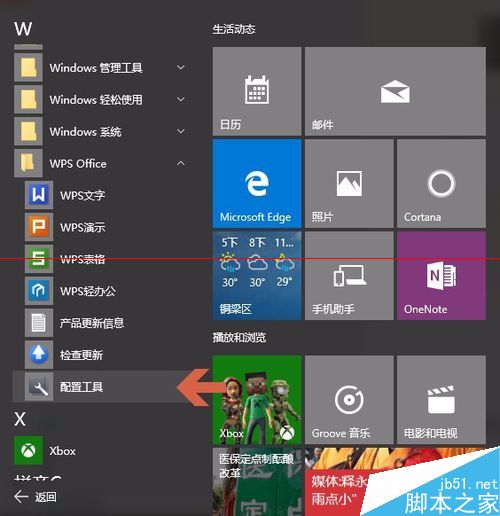Click the WPS轻办公 label text
The height and width of the screenshot is (516, 500).
pyautogui.click(x=88, y=291)
